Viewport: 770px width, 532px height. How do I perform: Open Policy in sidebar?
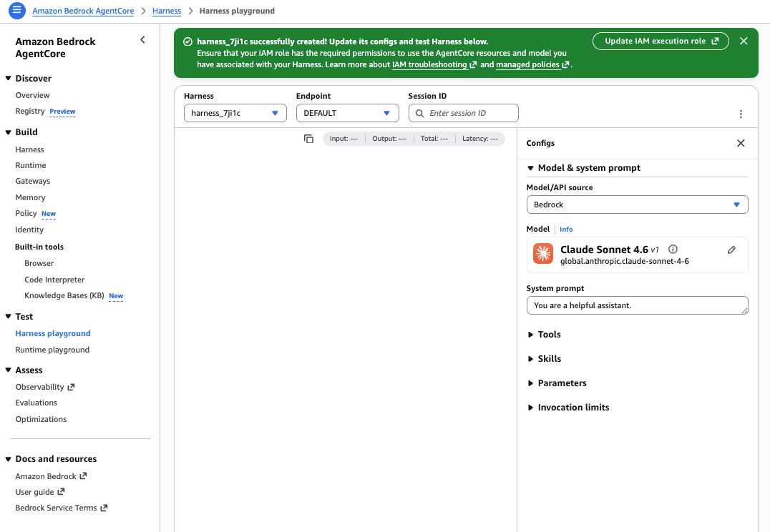[26, 213]
